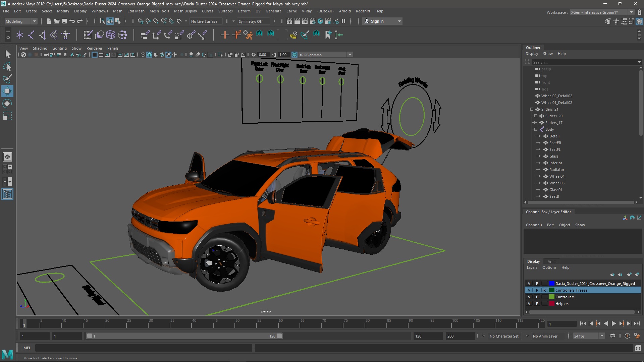Click the blue color swatch of Dacia_Duster layer
Image resolution: width=644 pixels, height=362 pixels.
click(x=551, y=284)
